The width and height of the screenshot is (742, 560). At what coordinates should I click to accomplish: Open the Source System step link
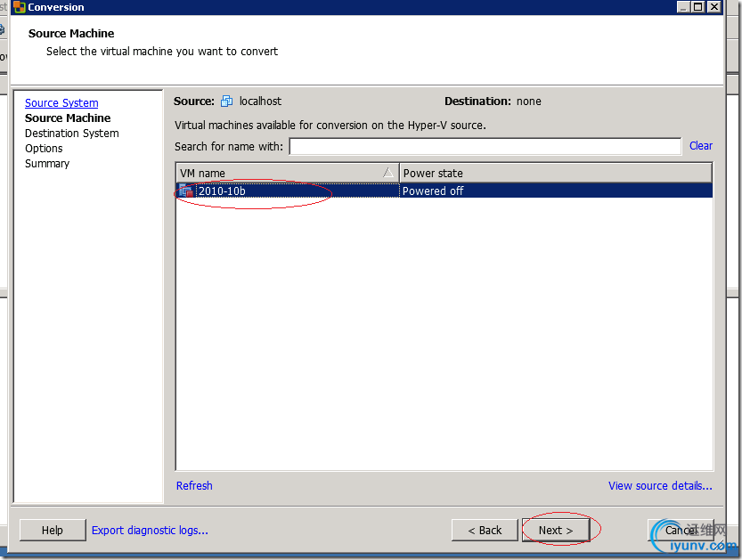(x=61, y=102)
